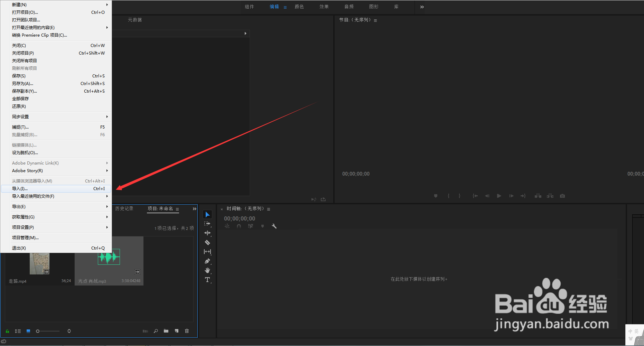Step back one frame

[487, 196]
